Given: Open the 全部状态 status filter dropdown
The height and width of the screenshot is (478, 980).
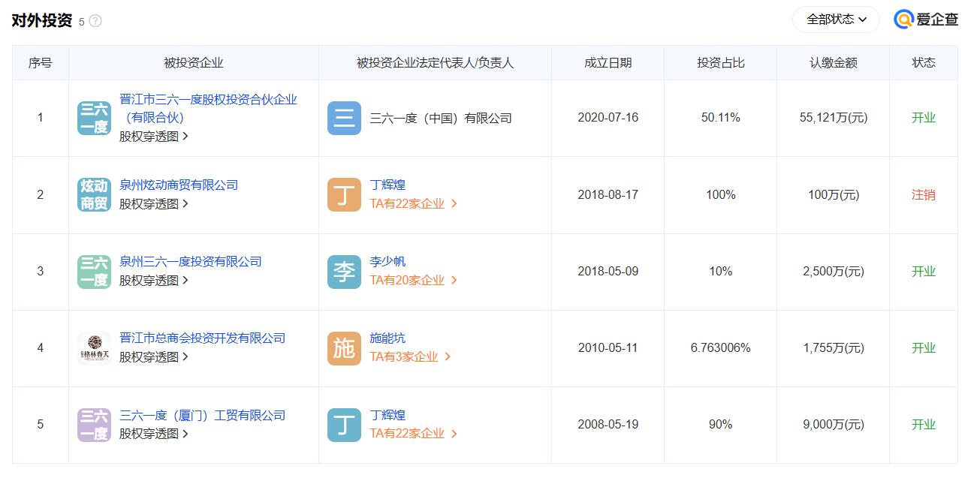Looking at the screenshot, I should pos(836,20).
